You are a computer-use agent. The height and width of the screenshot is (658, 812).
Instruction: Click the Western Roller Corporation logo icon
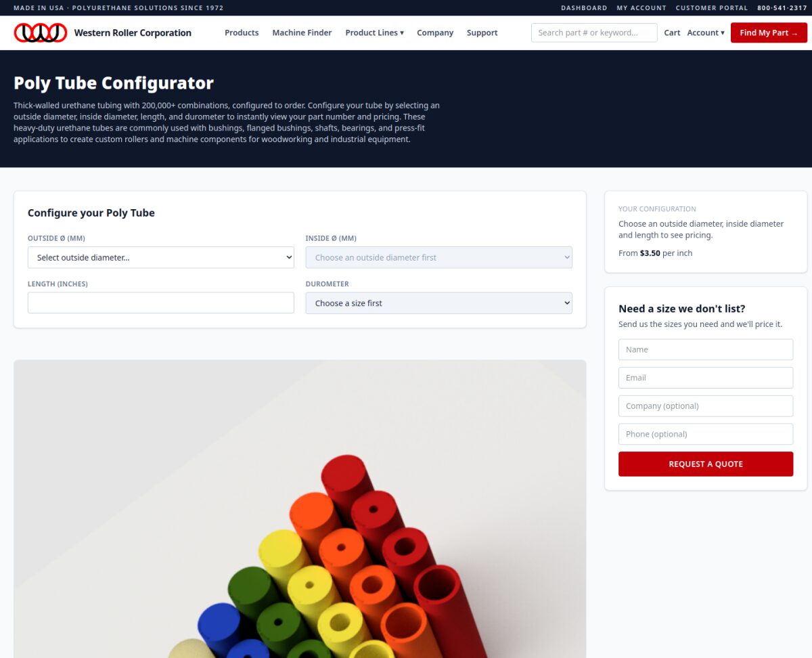(x=41, y=32)
